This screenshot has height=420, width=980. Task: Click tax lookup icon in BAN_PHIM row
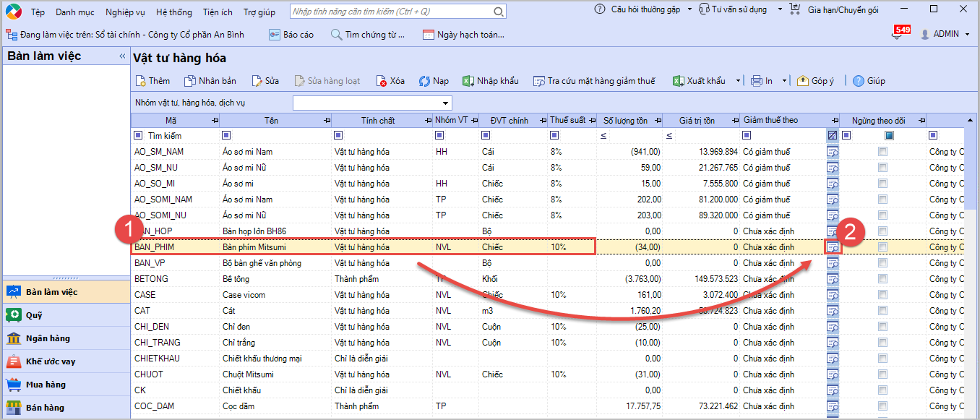pos(833,247)
